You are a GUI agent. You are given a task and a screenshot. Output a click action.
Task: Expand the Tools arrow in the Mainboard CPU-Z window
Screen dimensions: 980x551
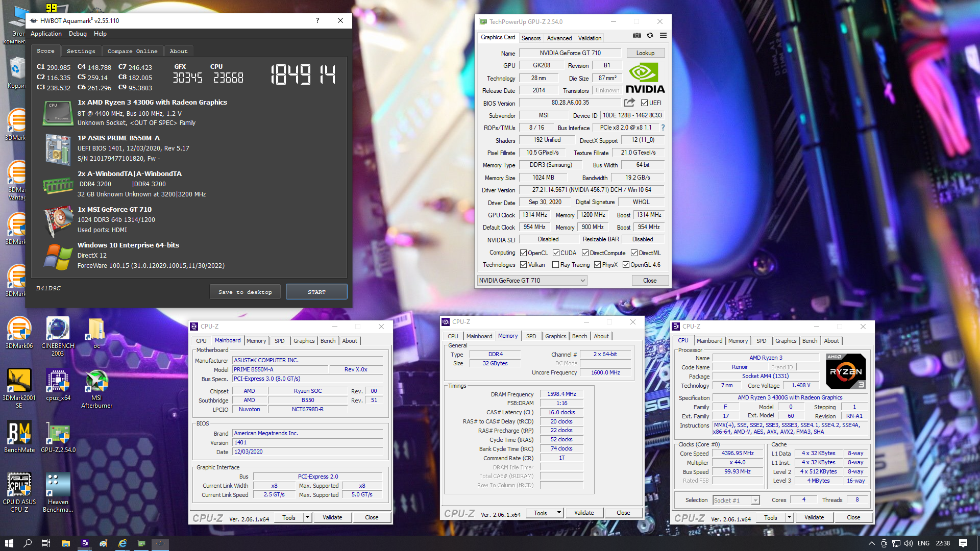click(307, 517)
